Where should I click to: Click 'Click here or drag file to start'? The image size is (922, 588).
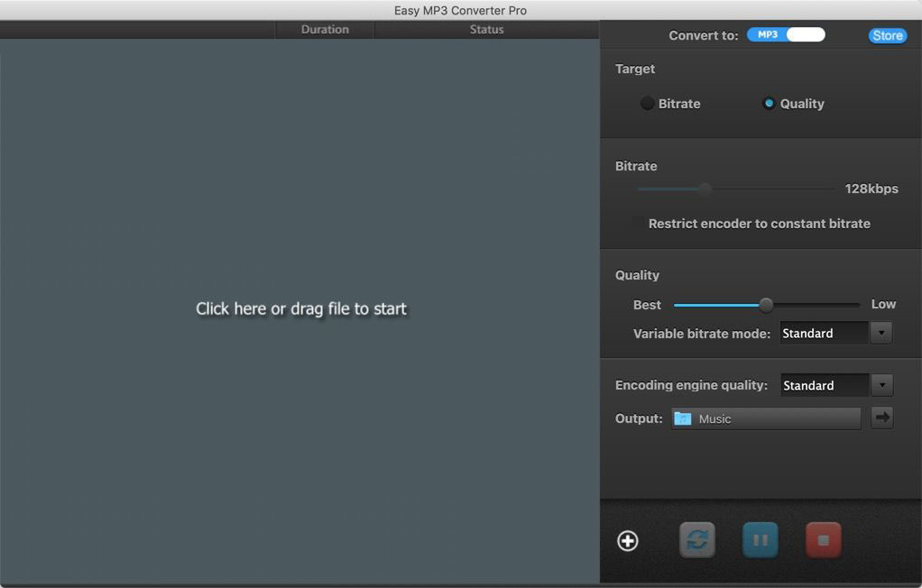(301, 308)
